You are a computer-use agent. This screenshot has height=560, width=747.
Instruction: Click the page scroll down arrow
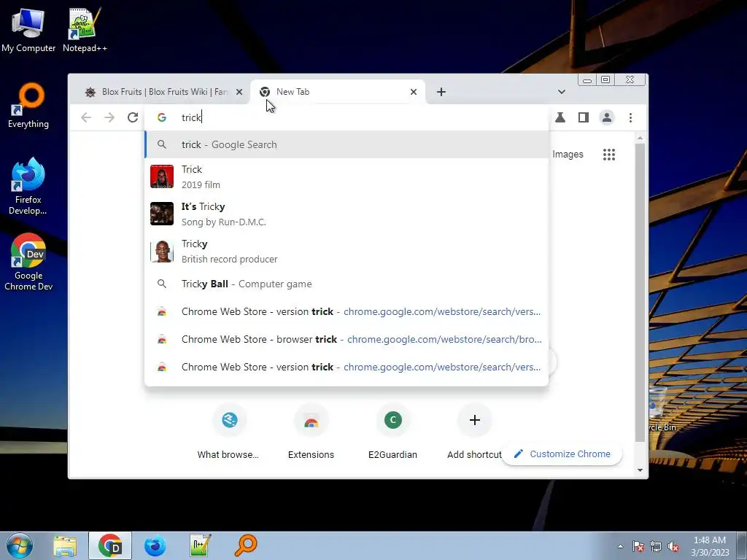click(640, 470)
